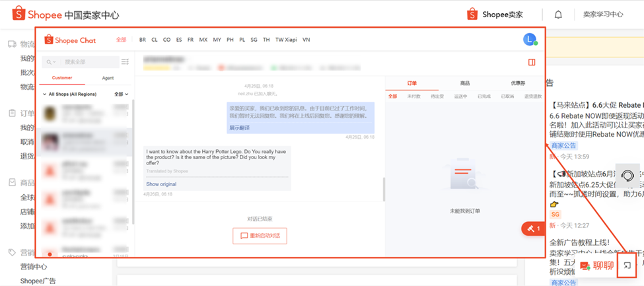The width and height of the screenshot is (644, 286).
Task: Click the conversation list filter icon
Action: (125, 62)
